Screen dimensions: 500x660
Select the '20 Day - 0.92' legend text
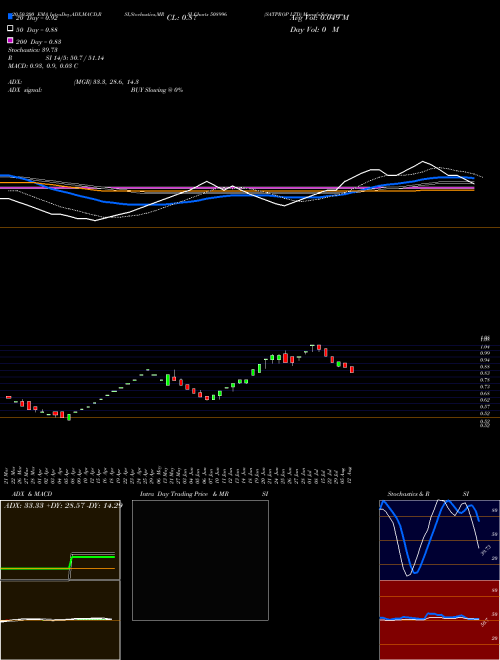coord(37,18)
